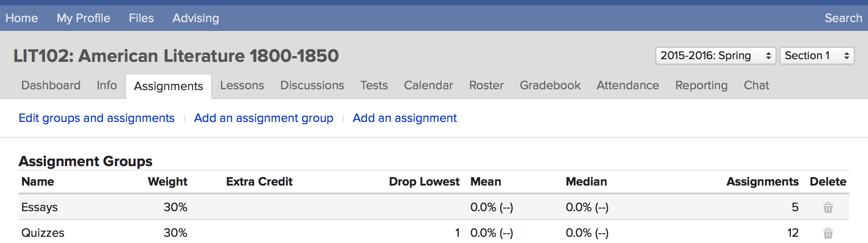Delete the Quizzes group using trash icon
The height and width of the screenshot is (243, 868).
pos(828,233)
